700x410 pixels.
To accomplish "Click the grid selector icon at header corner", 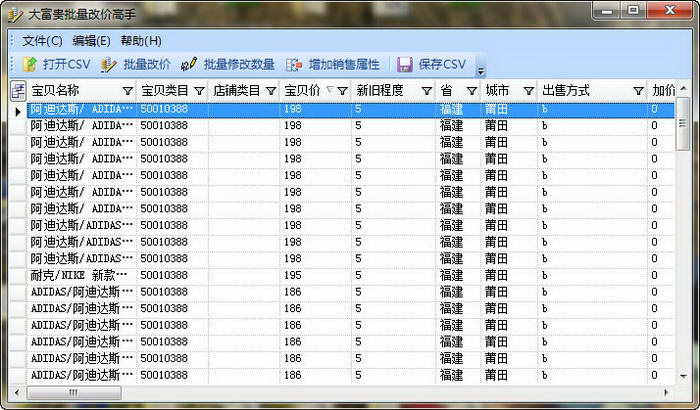I will click(x=18, y=91).
